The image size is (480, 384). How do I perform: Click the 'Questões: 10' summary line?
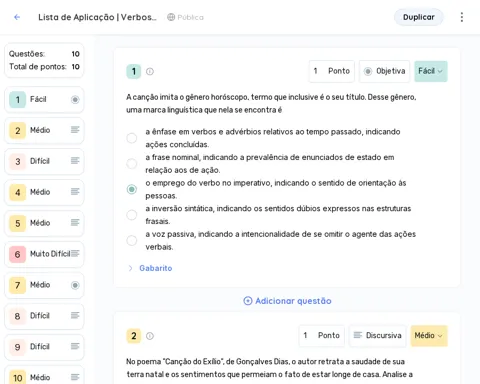click(44, 54)
